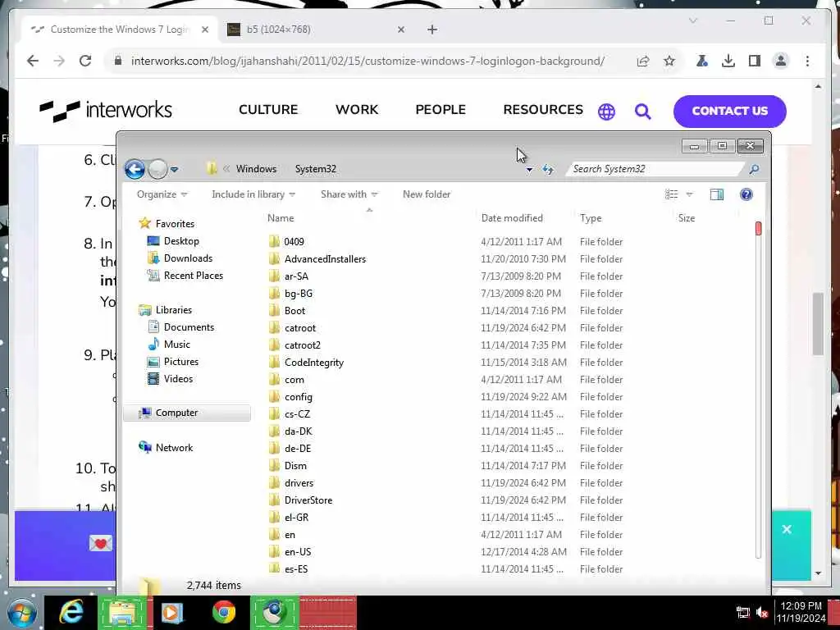The width and height of the screenshot is (840, 630).
Task: Click RESOURCES in the InterWorks navigation
Action: (543, 110)
